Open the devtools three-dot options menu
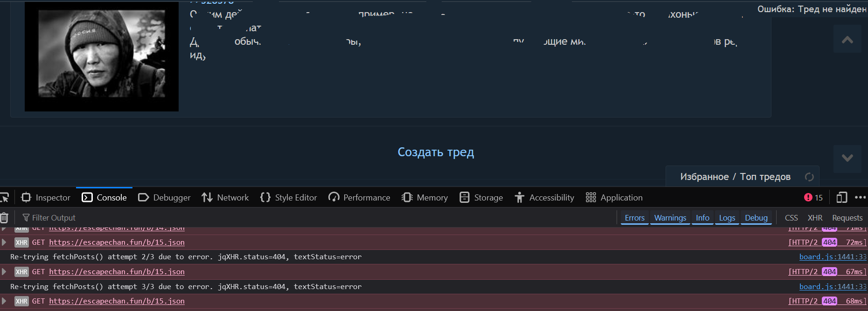The image size is (868, 311). [860, 198]
